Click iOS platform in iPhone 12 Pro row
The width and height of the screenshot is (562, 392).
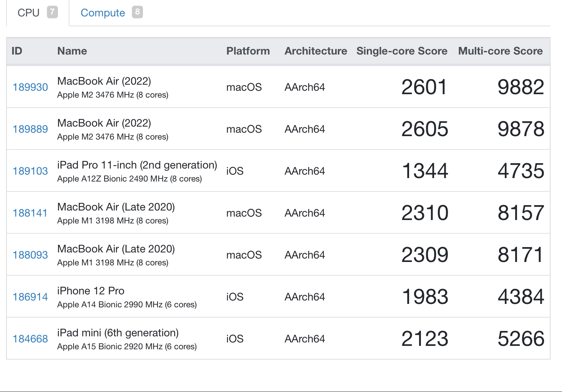(235, 297)
